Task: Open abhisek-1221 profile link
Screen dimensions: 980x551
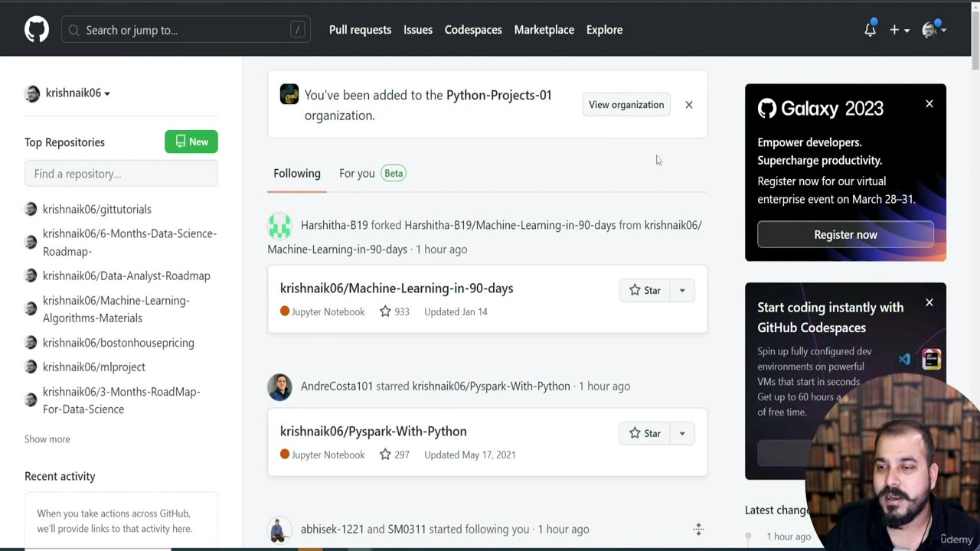Action: 332,530
